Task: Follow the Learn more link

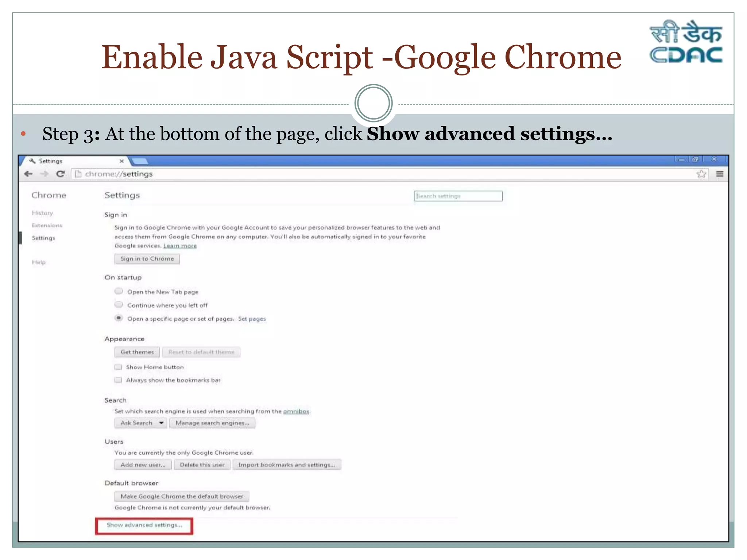Action: 180,246
